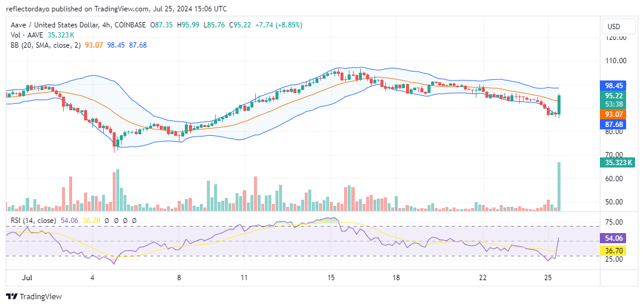The width and height of the screenshot is (644, 307).
Task: Click the BB (20, SMA, close, 2) legend
Action: (46, 45)
